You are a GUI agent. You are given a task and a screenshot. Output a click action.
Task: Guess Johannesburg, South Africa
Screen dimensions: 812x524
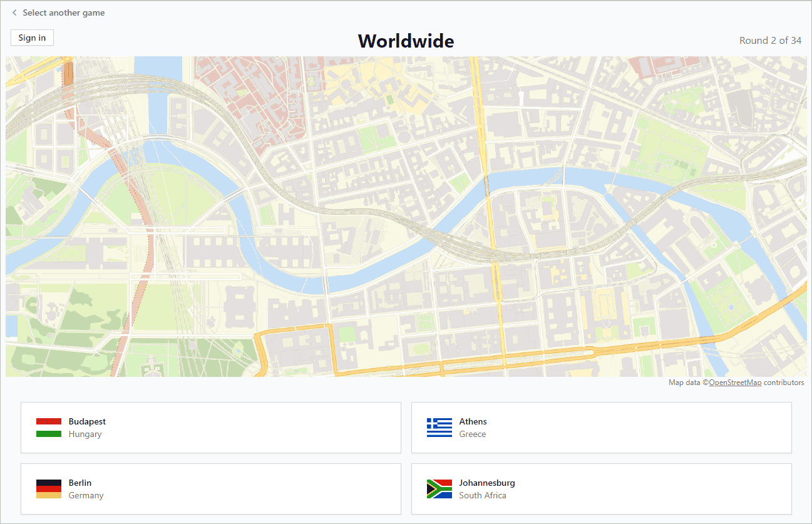click(600, 489)
